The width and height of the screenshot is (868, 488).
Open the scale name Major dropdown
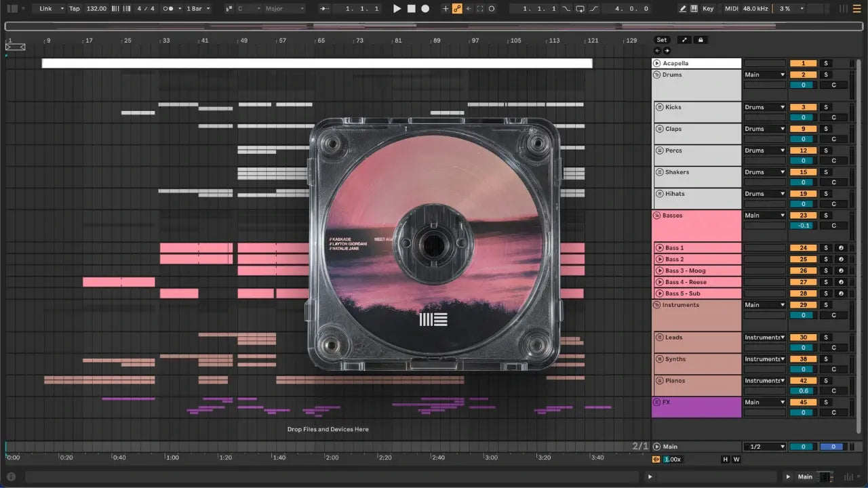pos(284,9)
